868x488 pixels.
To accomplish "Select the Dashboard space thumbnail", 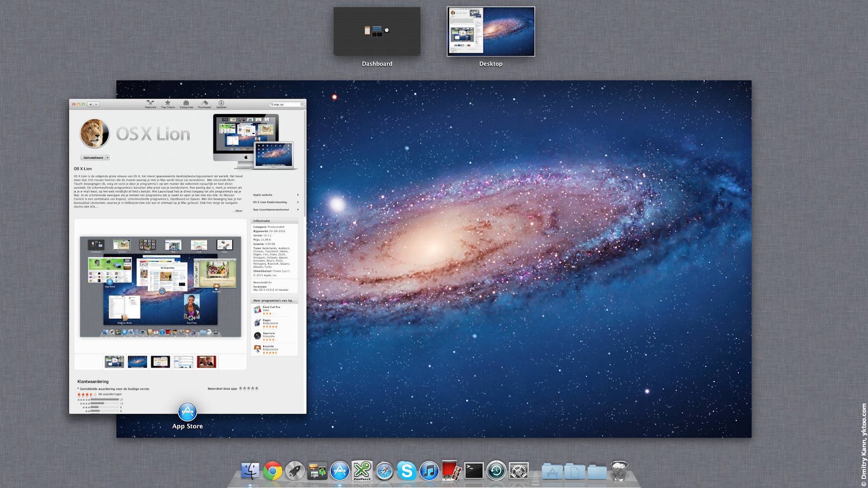I will click(377, 31).
